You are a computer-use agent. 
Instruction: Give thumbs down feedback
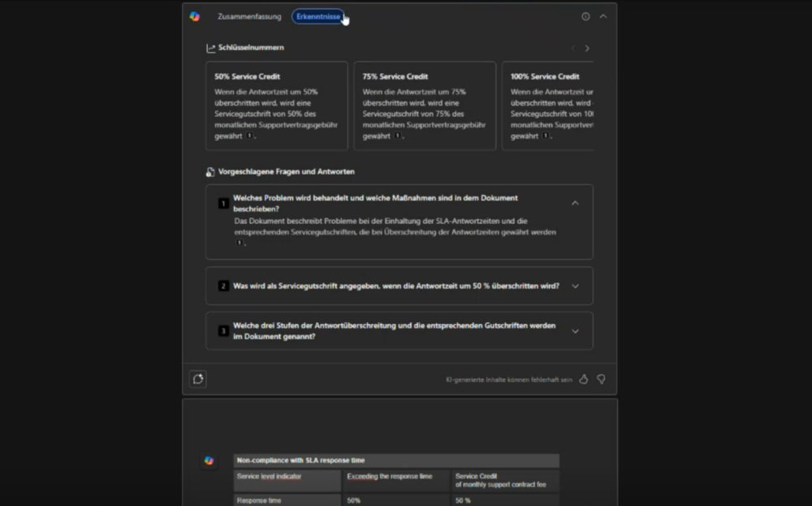601,379
